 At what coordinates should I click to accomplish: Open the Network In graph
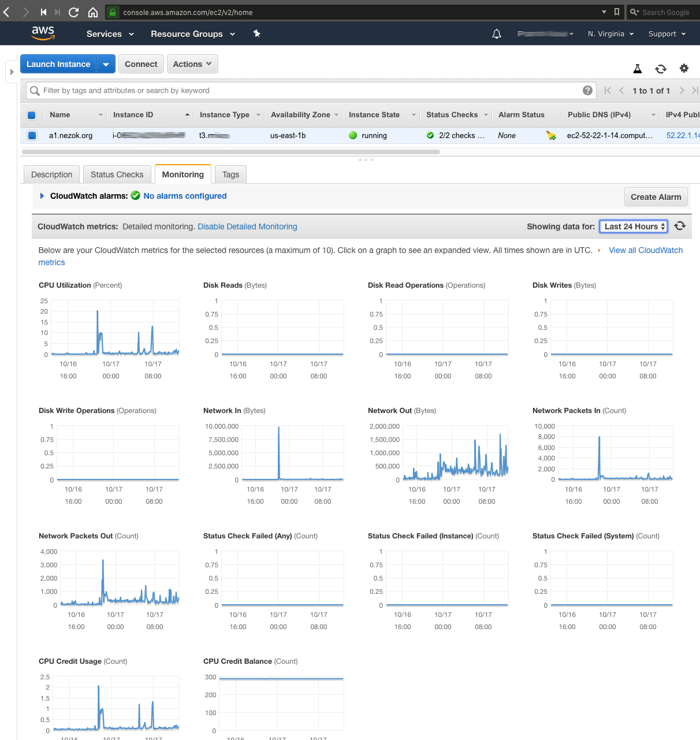(x=293, y=453)
